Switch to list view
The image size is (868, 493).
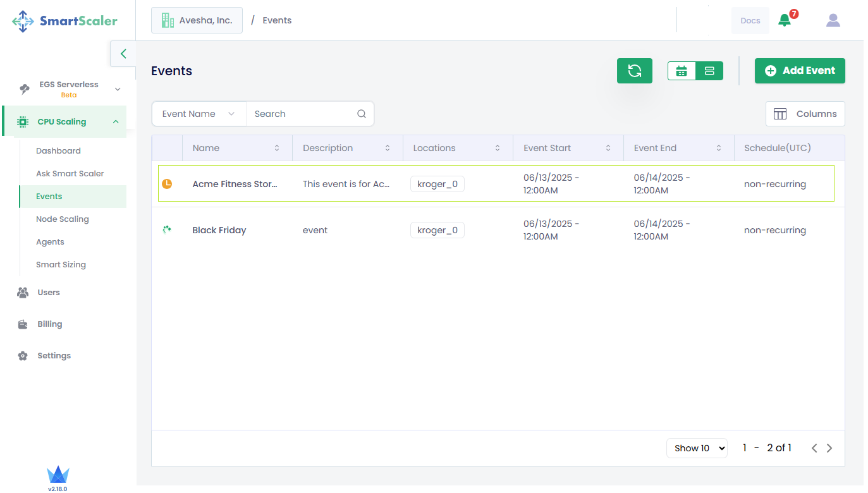pyautogui.click(x=709, y=71)
